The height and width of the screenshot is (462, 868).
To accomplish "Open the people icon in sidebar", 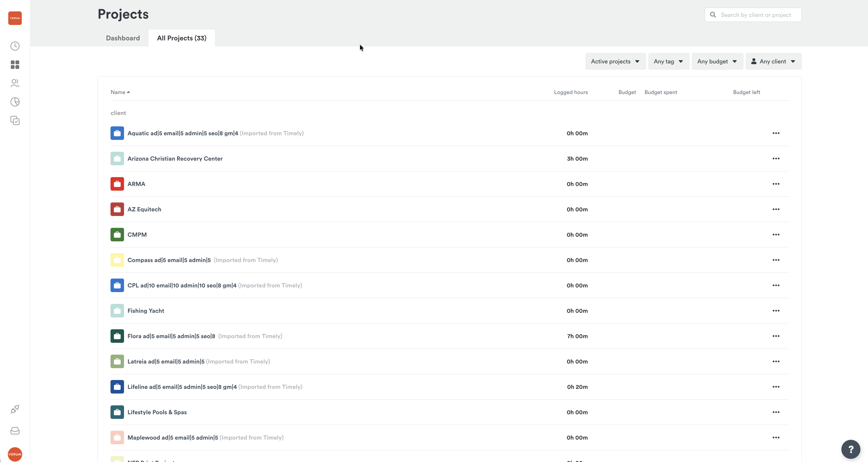I will click(x=15, y=83).
